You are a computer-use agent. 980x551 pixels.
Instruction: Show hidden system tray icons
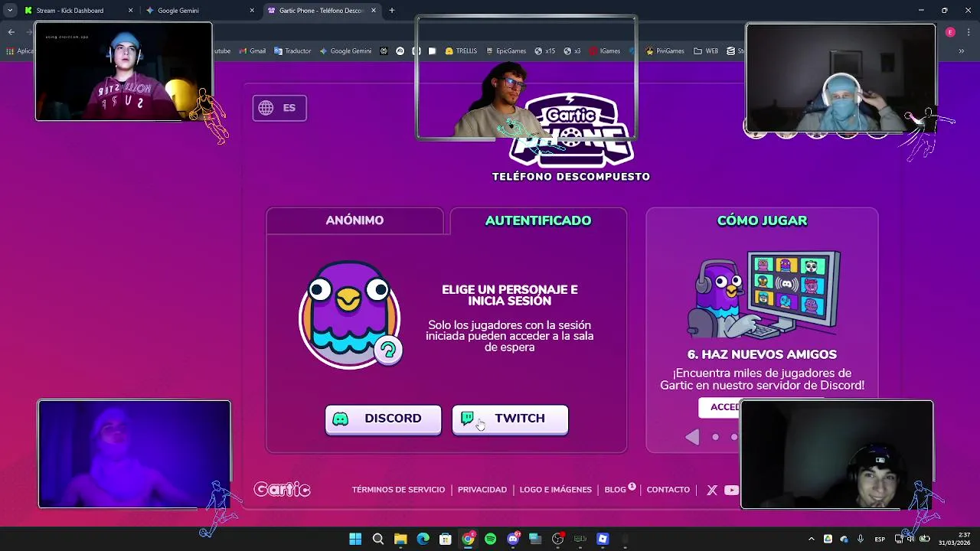pos(811,539)
